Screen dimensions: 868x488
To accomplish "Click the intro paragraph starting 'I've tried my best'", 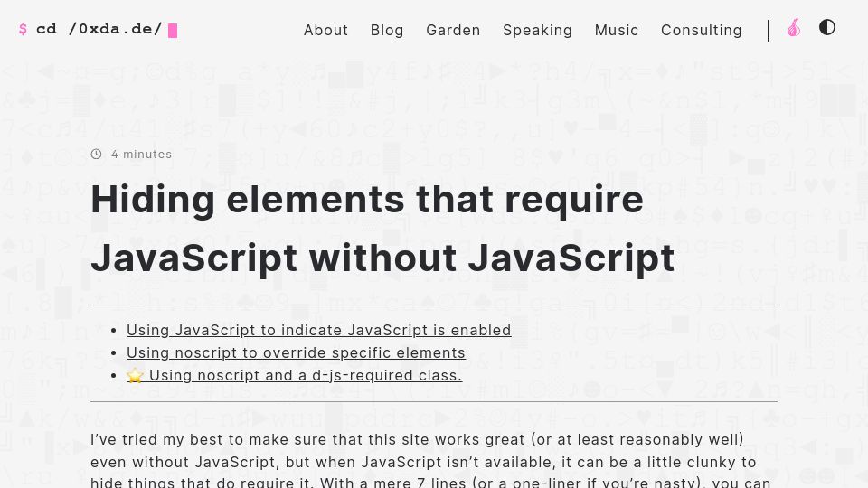I will 434,462.
